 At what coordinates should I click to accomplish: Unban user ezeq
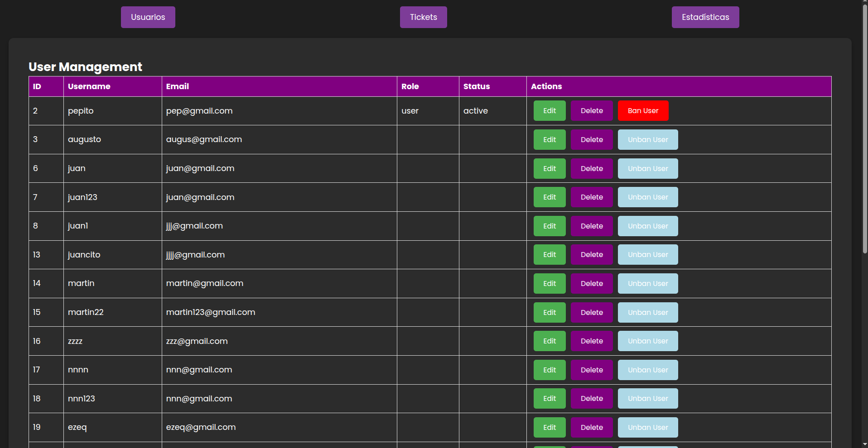coord(648,428)
